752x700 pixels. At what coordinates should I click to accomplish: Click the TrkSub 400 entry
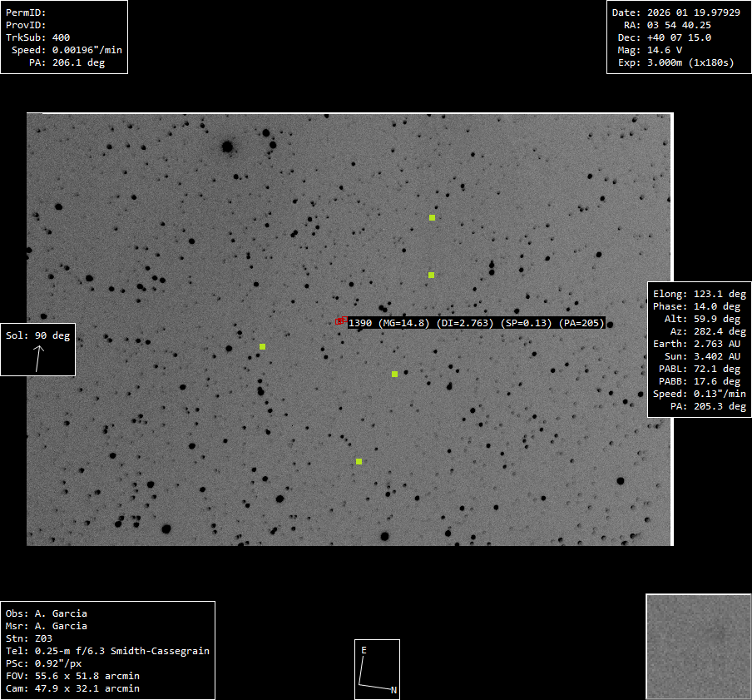(x=38, y=37)
